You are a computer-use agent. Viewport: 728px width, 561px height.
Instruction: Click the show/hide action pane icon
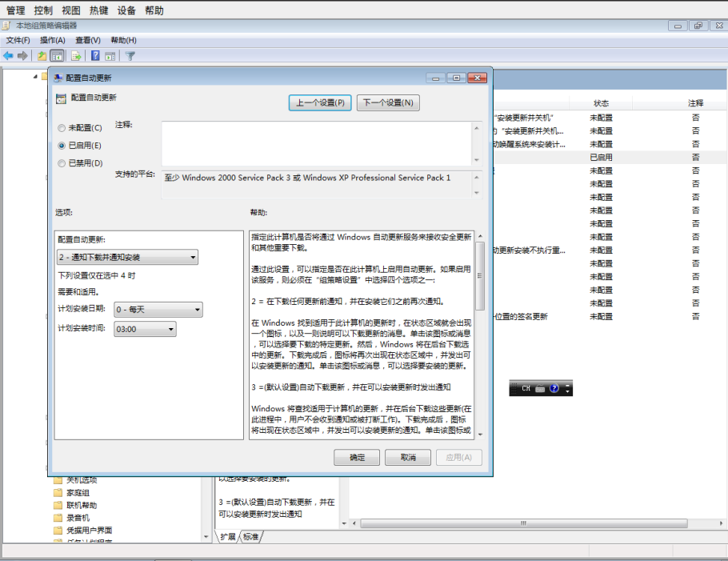point(110,56)
